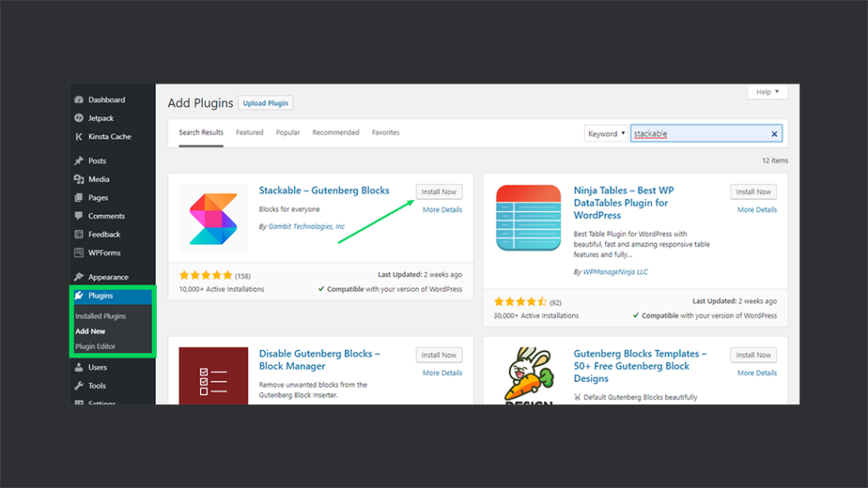The height and width of the screenshot is (488, 868).
Task: Switch to the Popular tab
Action: [287, 132]
